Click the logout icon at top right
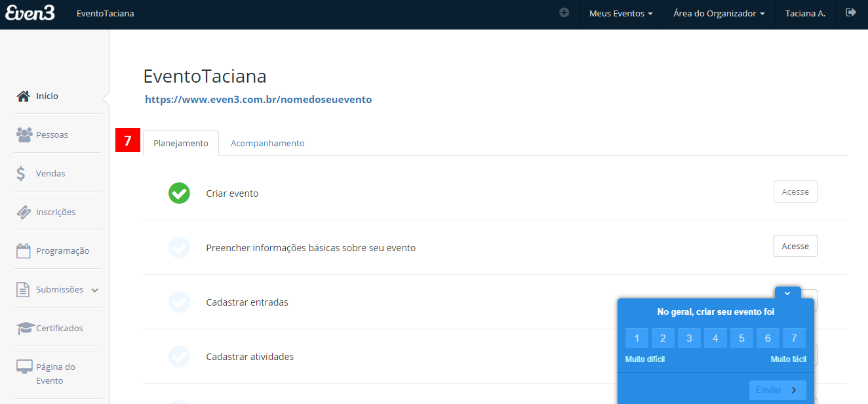Viewport: 868px width, 404px height. click(852, 12)
